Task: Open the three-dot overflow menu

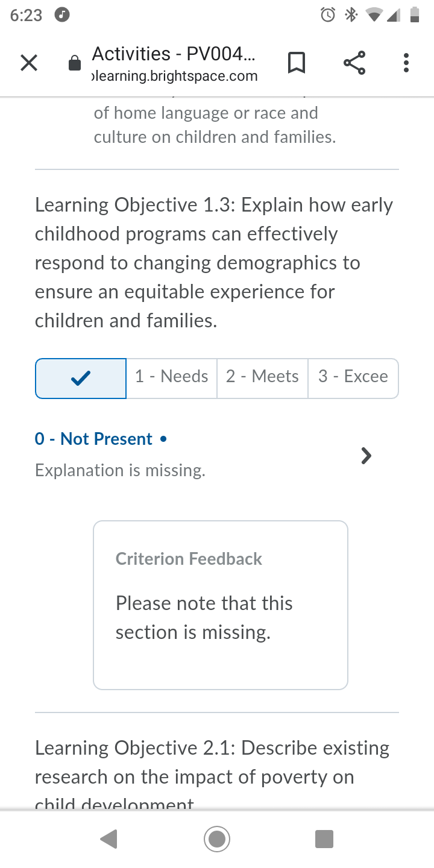Action: pos(406,63)
